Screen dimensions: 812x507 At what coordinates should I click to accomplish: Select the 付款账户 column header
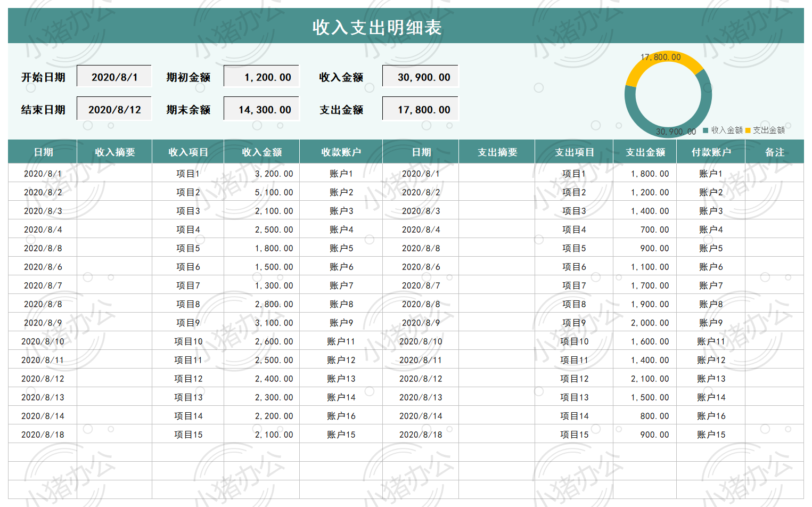click(711, 152)
